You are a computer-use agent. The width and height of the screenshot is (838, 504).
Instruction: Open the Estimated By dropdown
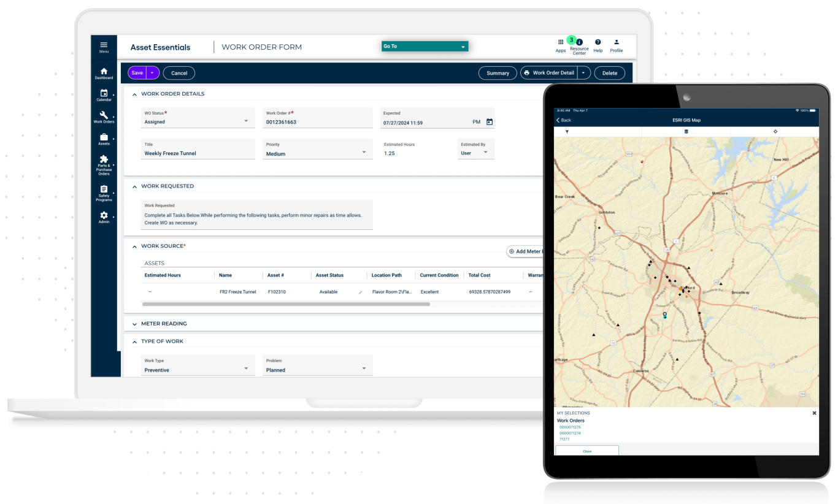[485, 151]
